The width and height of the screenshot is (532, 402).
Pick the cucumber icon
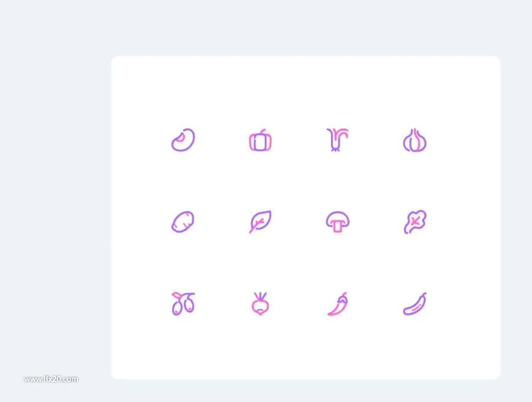click(x=414, y=304)
